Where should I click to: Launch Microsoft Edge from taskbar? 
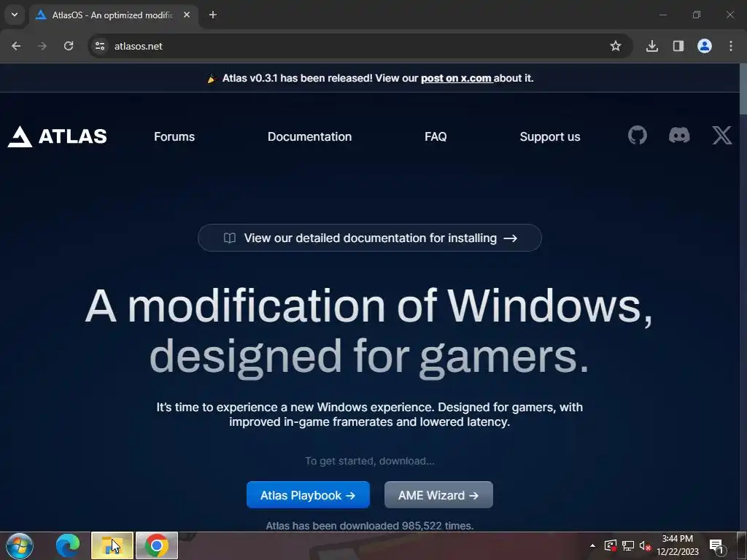tap(68, 545)
